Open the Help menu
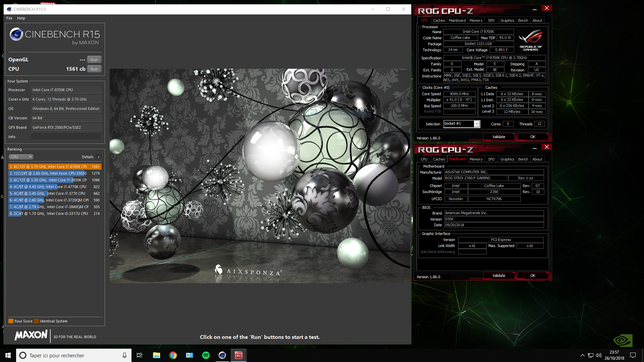The image size is (644, 362). (x=21, y=18)
